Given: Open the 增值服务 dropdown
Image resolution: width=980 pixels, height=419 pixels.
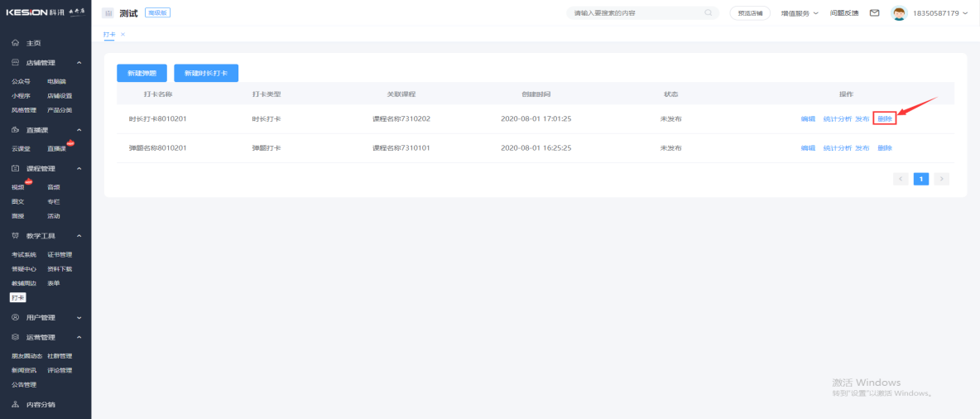Looking at the screenshot, I should [x=800, y=13].
